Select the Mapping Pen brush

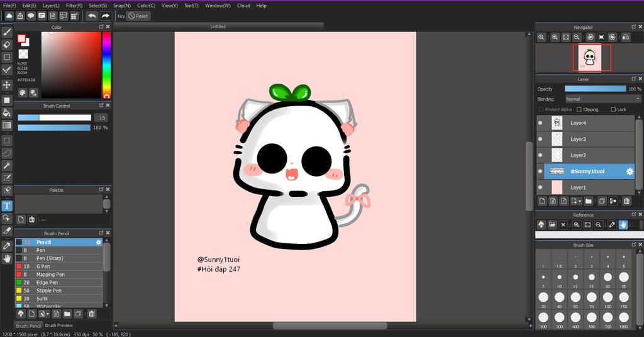point(58,274)
